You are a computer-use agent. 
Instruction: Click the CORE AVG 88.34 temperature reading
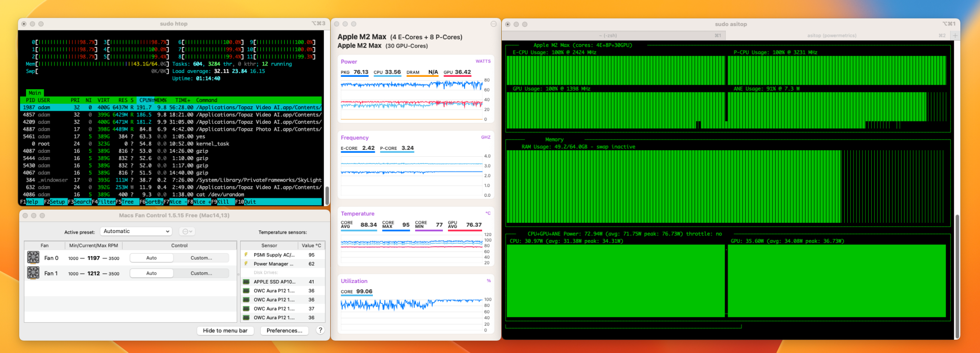[359, 225]
